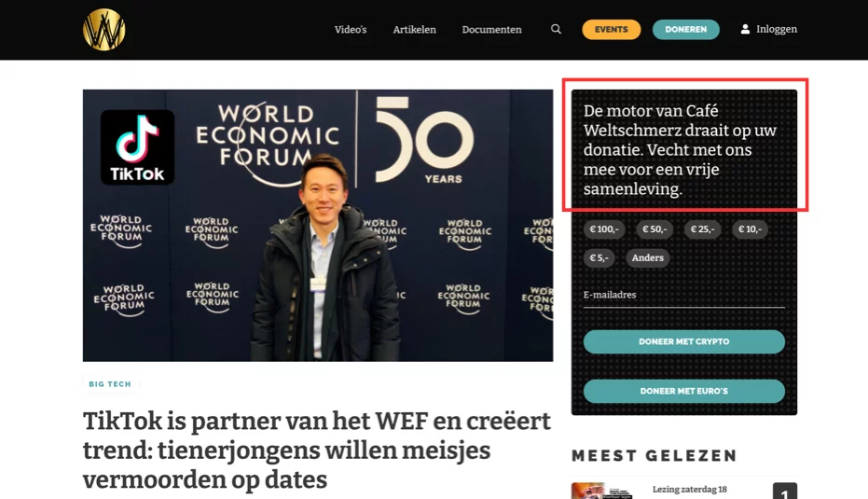Viewport: 868px width, 499px height.
Task: Click DONEER MET CRYPTO button
Action: click(x=683, y=341)
